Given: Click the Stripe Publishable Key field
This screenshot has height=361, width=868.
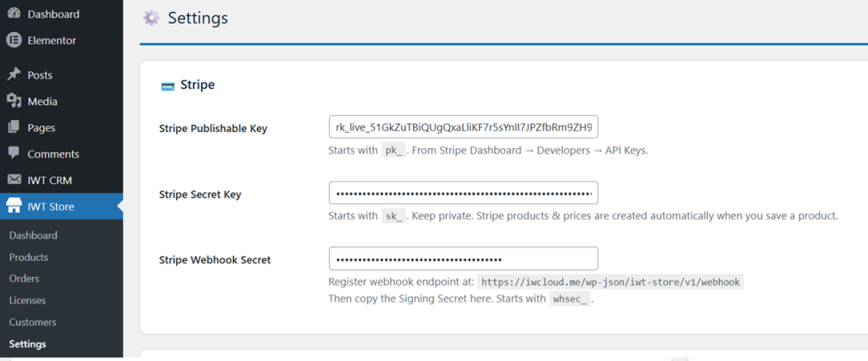Looking at the screenshot, I should point(463,128).
